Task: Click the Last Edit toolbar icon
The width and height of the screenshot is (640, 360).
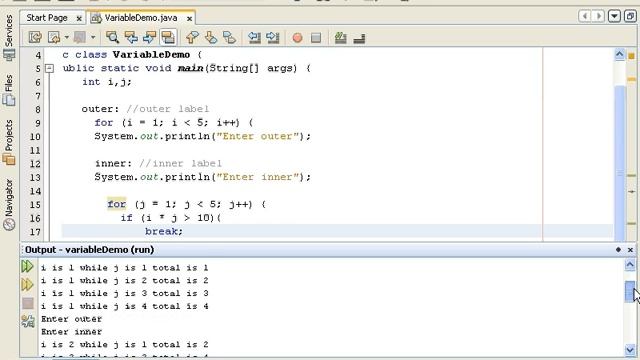Action: 36,38
